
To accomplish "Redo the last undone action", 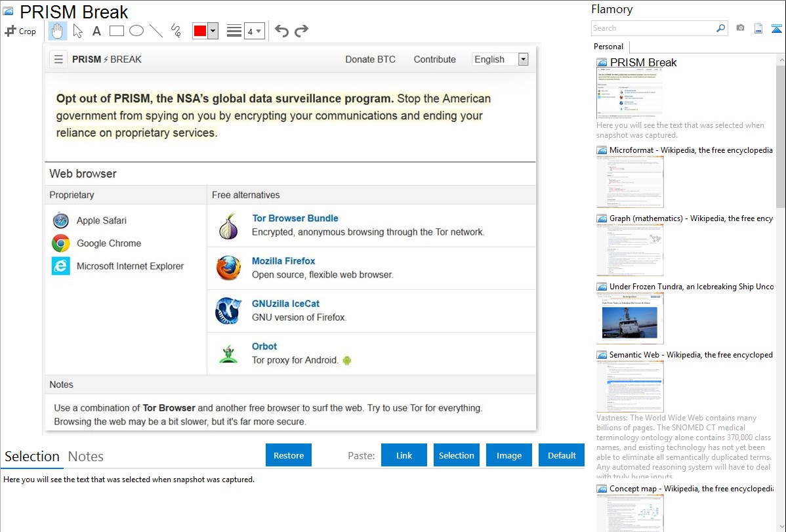I will coord(301,31).
